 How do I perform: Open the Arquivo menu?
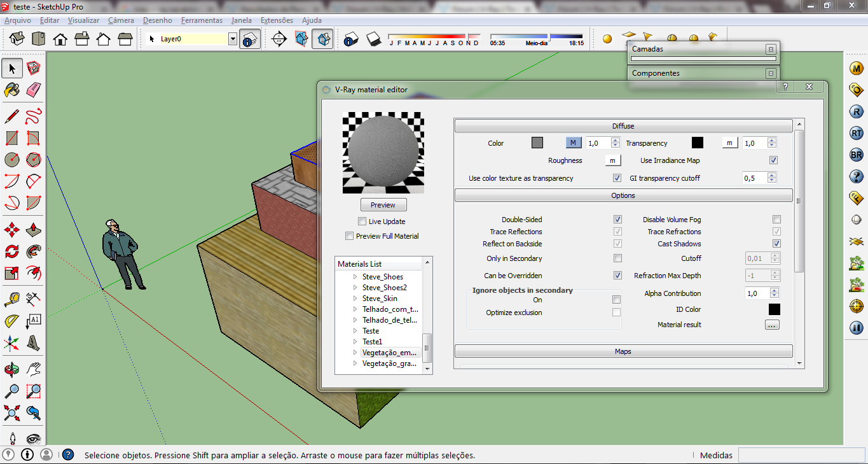click(17, 20)
